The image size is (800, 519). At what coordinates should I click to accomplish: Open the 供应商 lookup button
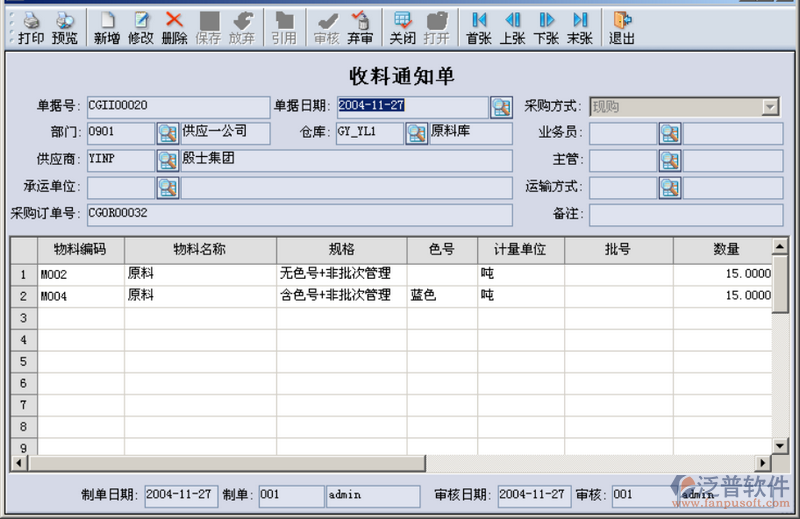tap(167, 160)
